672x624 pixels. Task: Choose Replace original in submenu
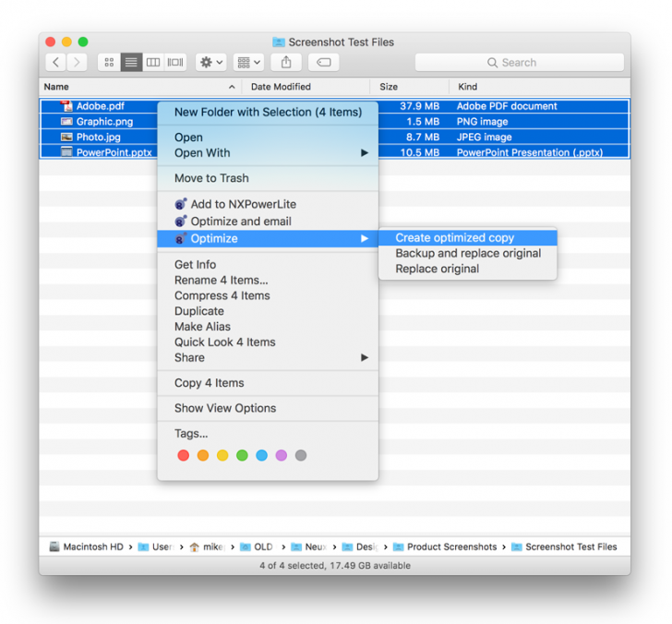(468, 269)
